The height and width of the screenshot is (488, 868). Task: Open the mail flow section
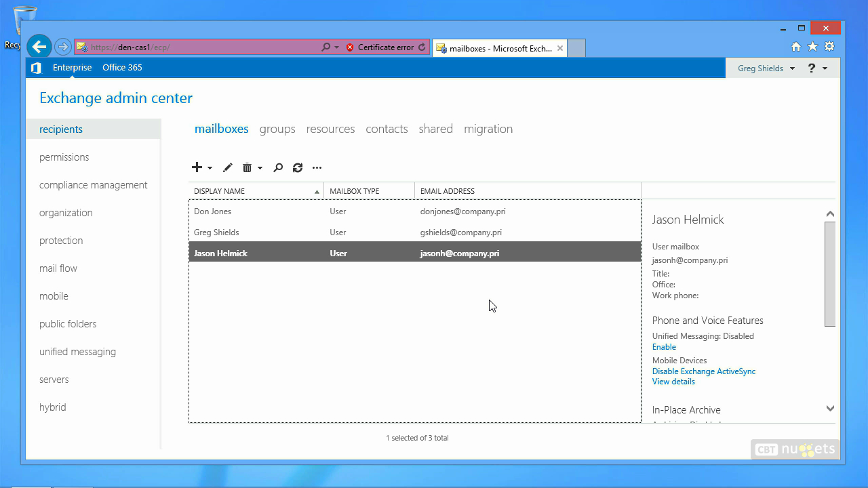click(x=58, y=268)
